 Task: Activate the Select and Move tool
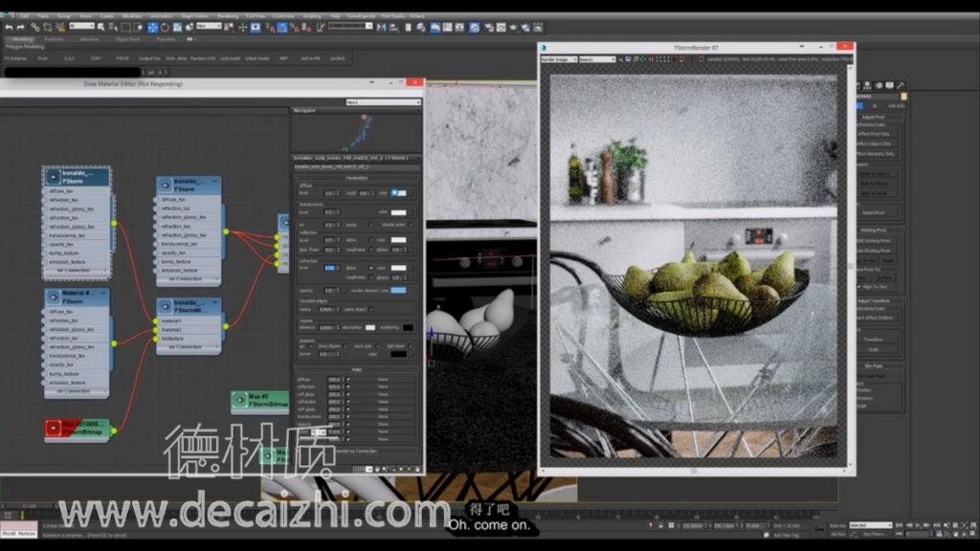coord(152,28)
